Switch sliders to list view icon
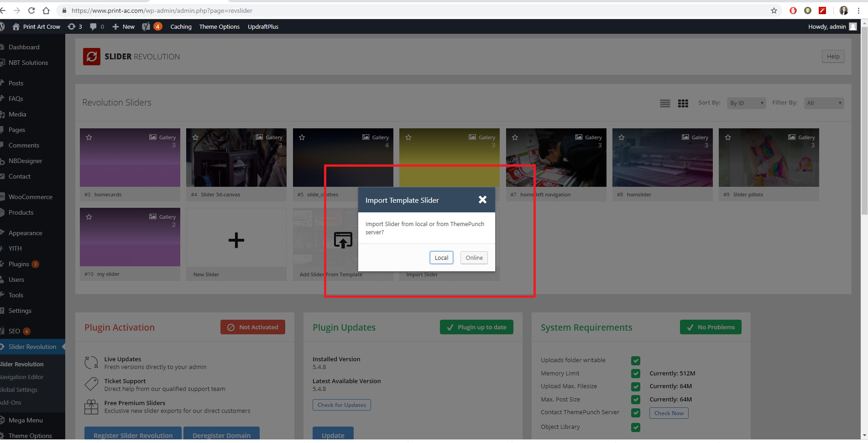Screen dimensions: 868x443 pyautogui.click(x=665, y=103)
